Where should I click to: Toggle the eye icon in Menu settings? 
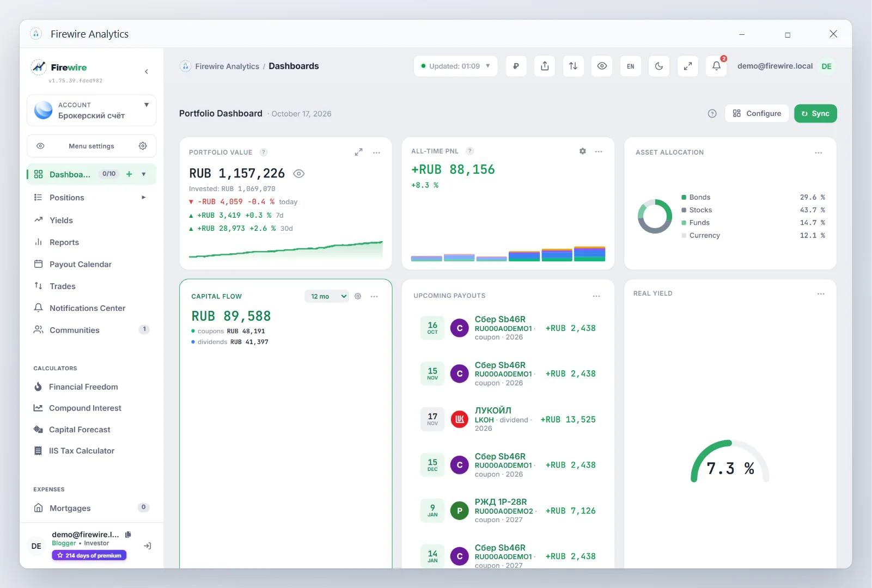40,146
